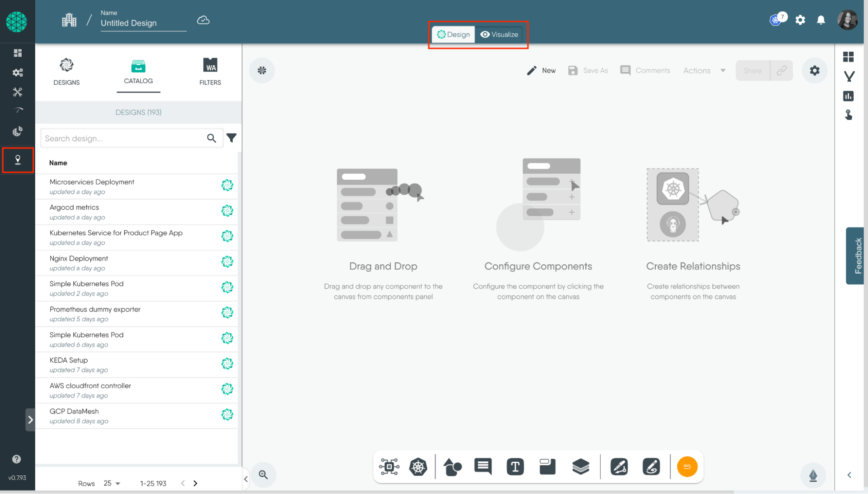Image resolution: width=868 pixels, height=494 pixels.
Task: Open the AWS components orange icon
Action: pos(687,467)
